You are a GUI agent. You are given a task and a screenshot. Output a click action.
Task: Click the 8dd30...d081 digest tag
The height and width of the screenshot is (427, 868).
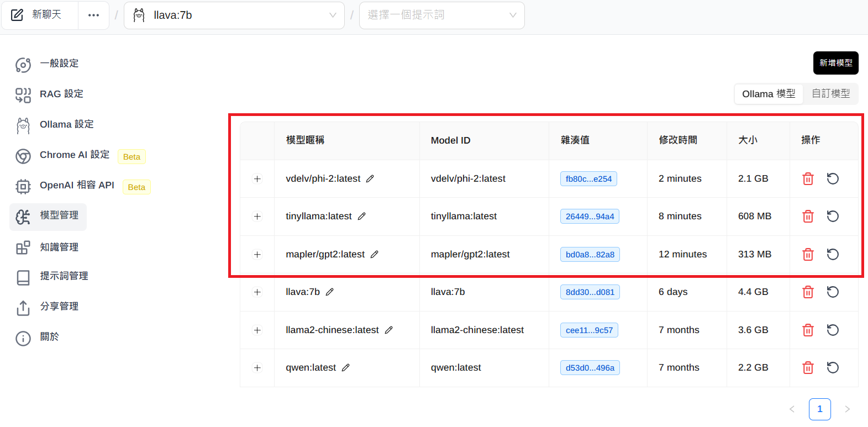coord(590,292)
